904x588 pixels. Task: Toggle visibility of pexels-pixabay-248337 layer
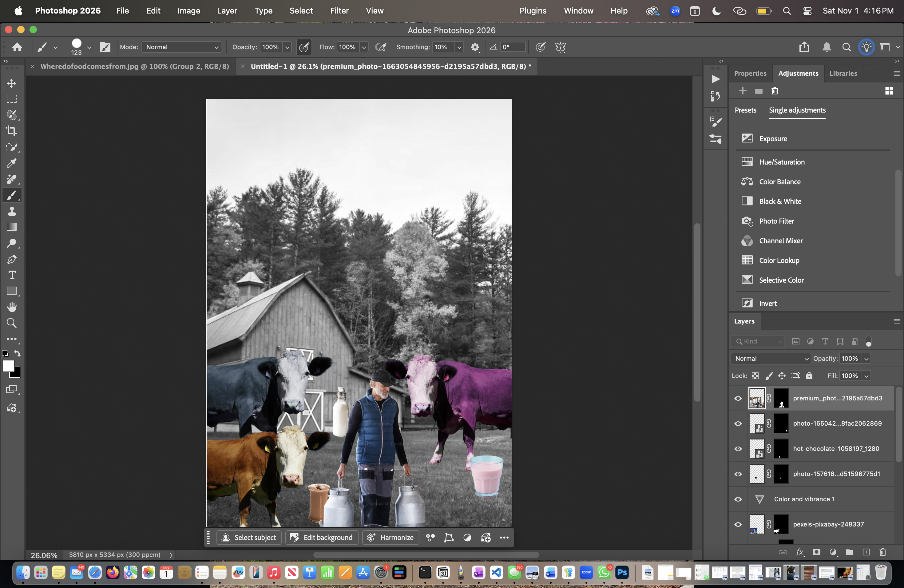pos(738,524)
